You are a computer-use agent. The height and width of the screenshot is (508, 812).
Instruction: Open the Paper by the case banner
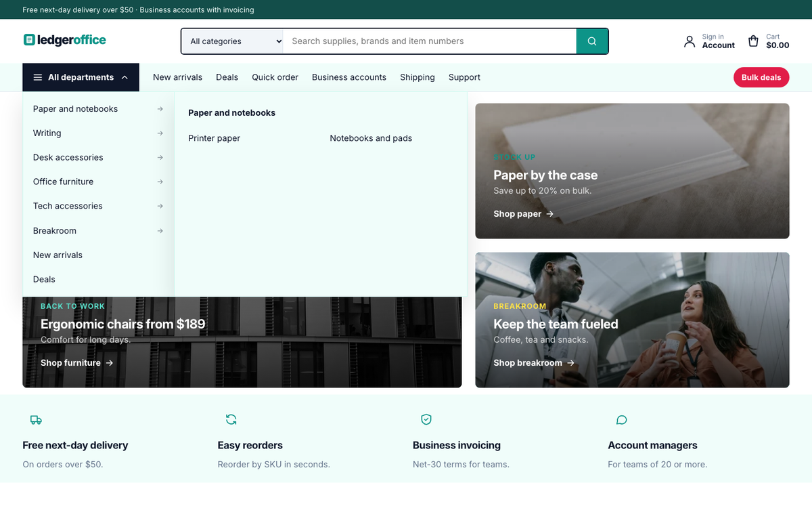click(632, 171)
